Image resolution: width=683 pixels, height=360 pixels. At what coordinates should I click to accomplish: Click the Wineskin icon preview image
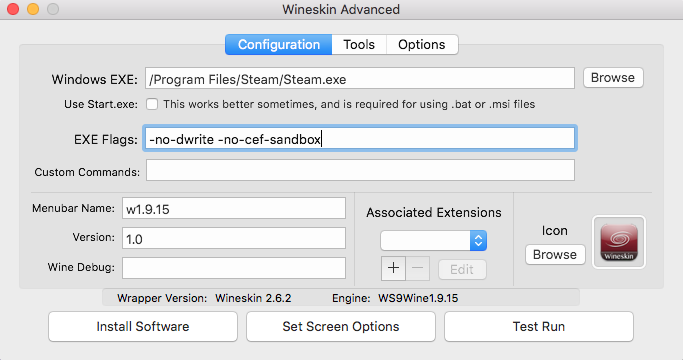tap(619, 242)
